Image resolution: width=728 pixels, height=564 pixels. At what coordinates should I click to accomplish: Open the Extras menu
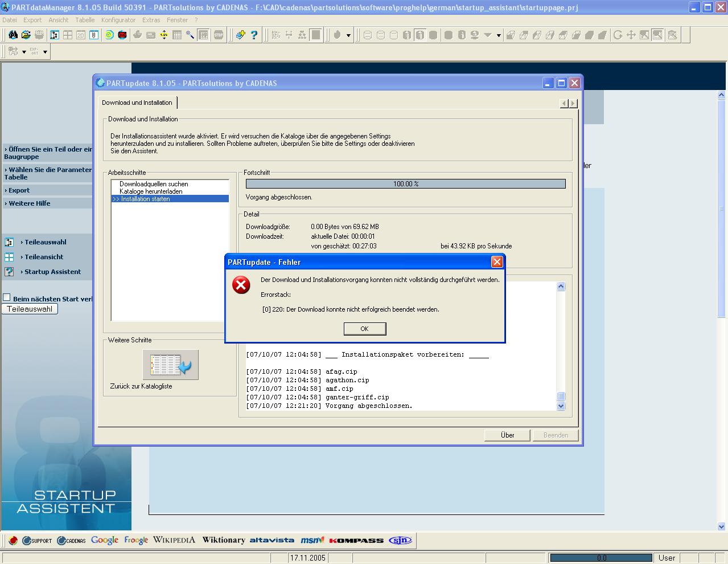(151, 20)
